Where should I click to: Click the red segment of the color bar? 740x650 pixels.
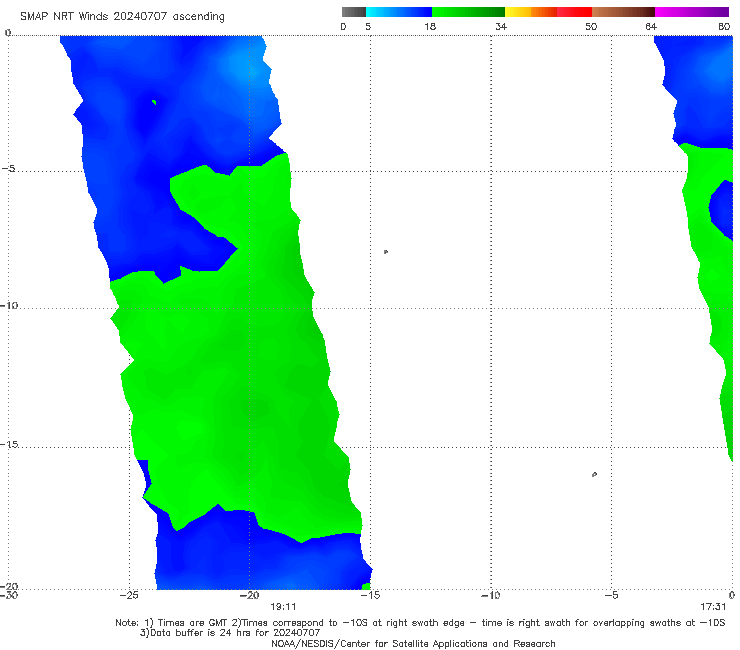[574, 12]
